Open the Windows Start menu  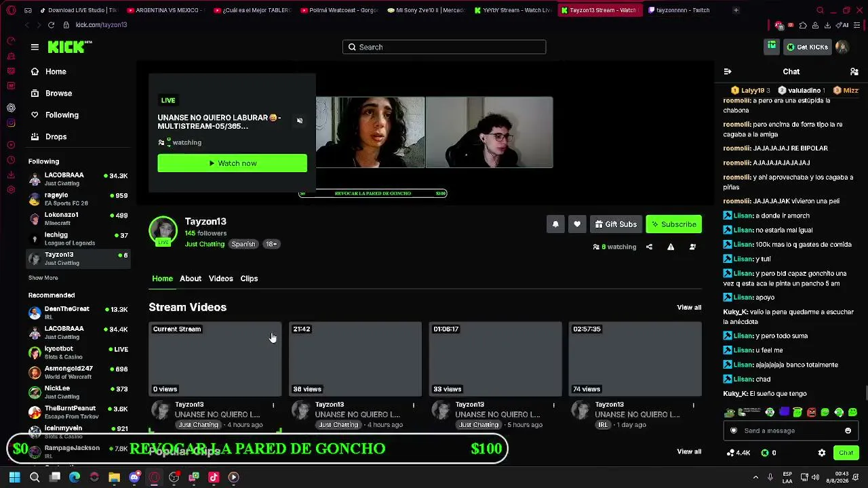point(14,477)
